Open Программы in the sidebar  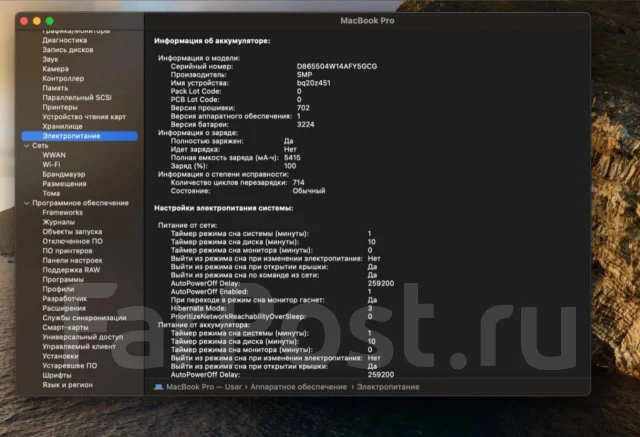tap(63, 280)
